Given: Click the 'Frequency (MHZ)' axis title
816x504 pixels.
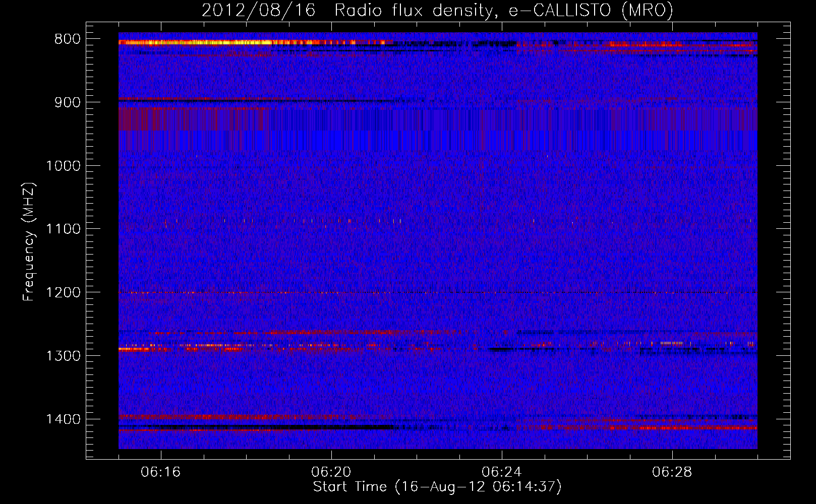Looking at the screenshot, I should point(29,241).
